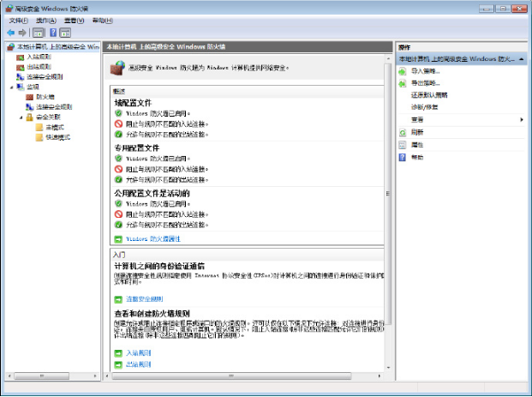Viewport: 532px width, 397px height.
Task: Click the center pane horizontal scrollbar thumb
Action: click(x=231, y=376)
